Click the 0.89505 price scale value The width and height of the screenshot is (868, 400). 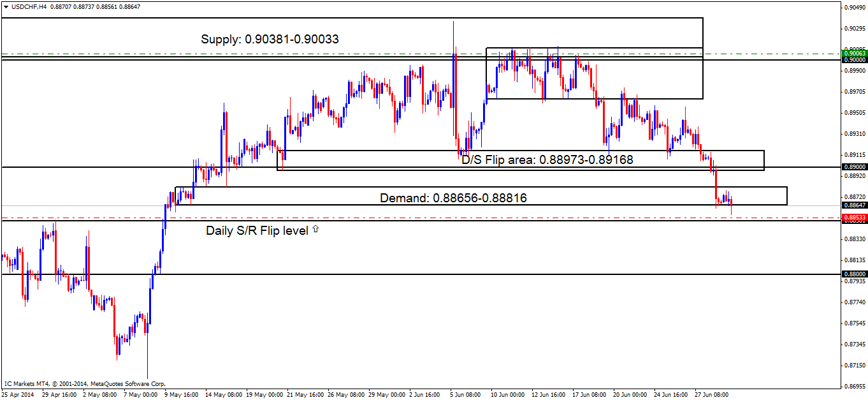click(x=855, y=113)
